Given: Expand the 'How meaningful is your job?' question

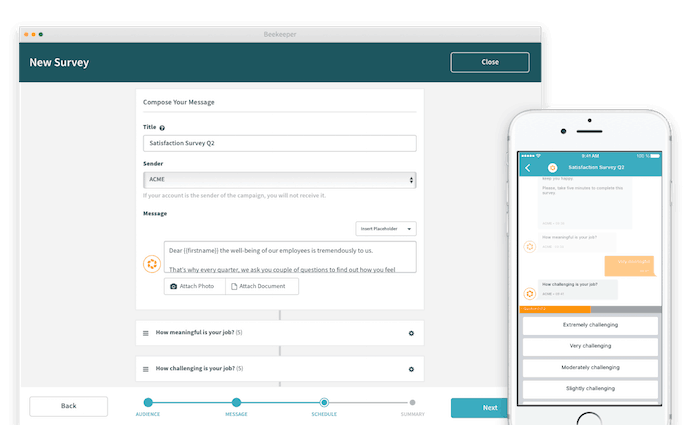Looking at the screenshot, I should [200, 333].
